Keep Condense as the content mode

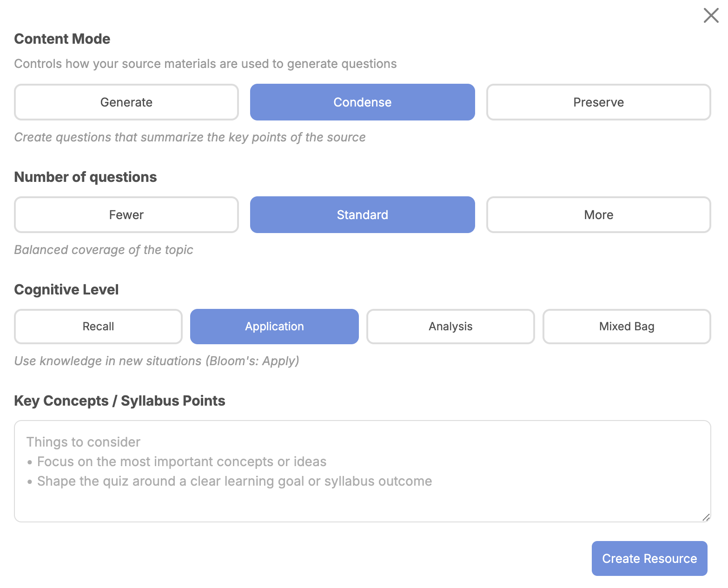362,102
